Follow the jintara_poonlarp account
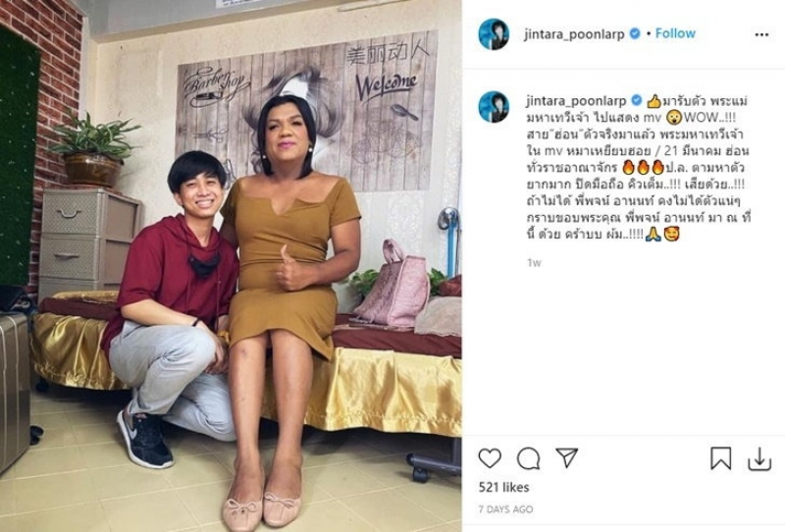 675,33
